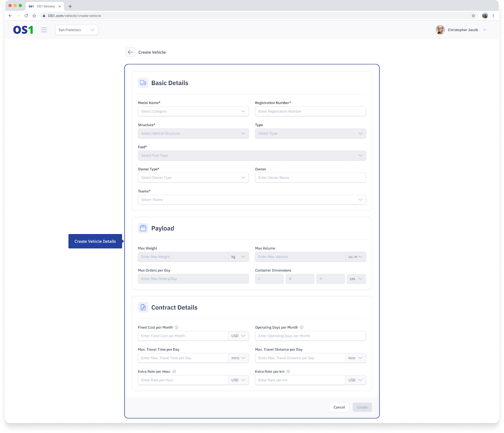504x433 pixels.
Task: Focus the Operating Days per Month field
Action: tap(311, 336)
